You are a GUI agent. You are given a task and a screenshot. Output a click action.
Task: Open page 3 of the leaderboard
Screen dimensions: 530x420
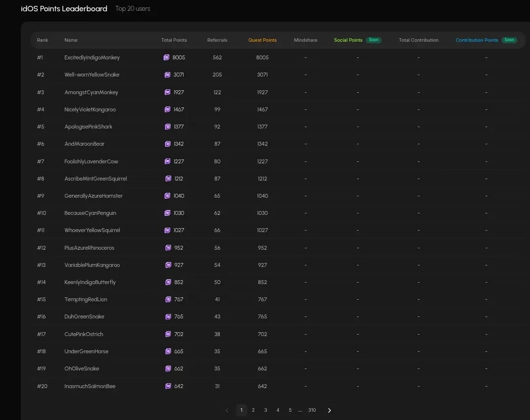point(265,410)
